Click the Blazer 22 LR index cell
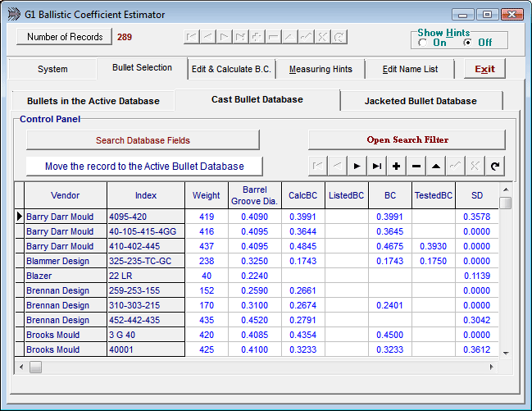Image resolution: width=532 pixels, height=411 pixels. click(147, 276)
